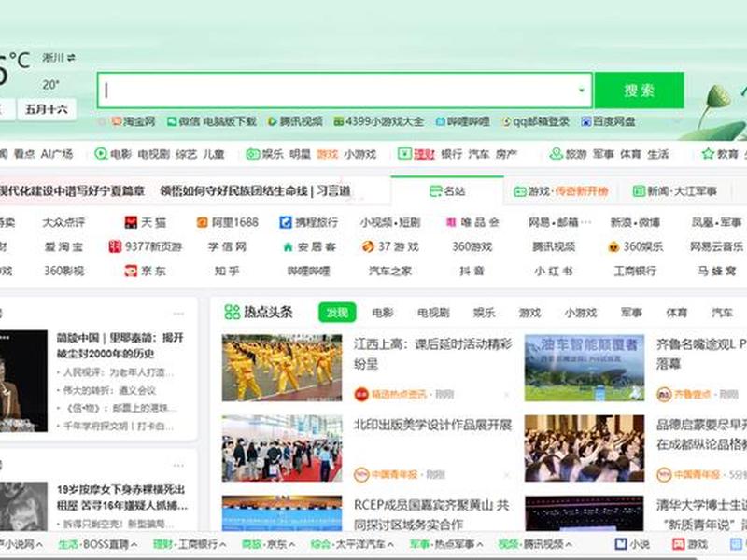Open 网易云音乐 in the site grid
The width and height of the screenshot is (747, 560).
(716, 246)
